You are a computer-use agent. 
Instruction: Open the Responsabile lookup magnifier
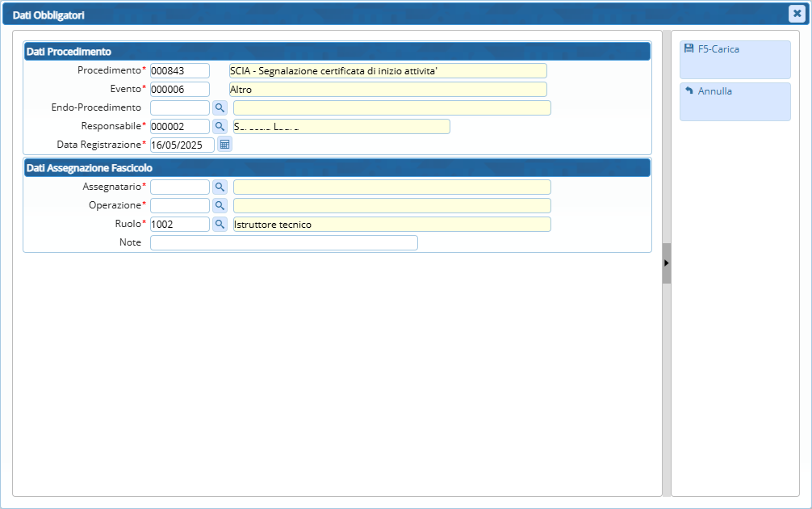coord(220,126)
